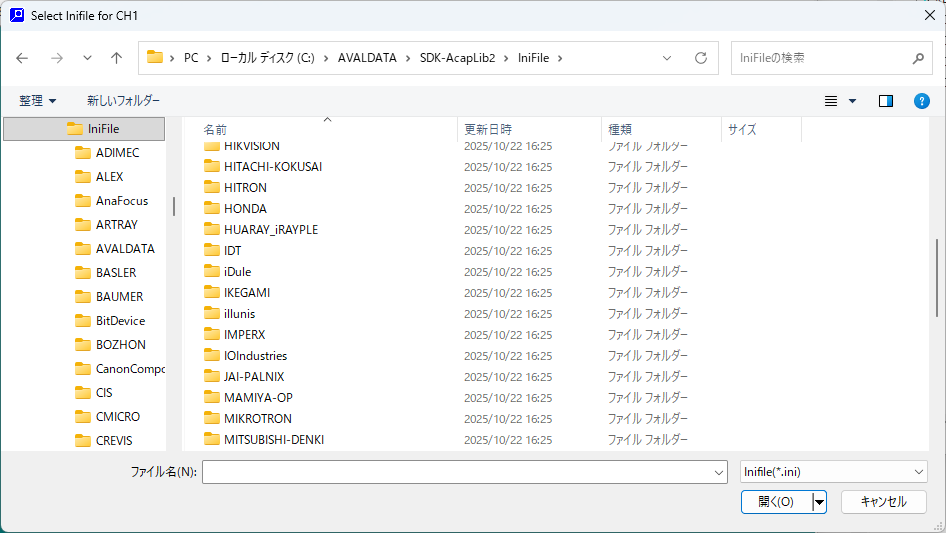This screenshot has width=946, height=533.
Task: Toggle the preview pane icon
Action: [885, 101]
